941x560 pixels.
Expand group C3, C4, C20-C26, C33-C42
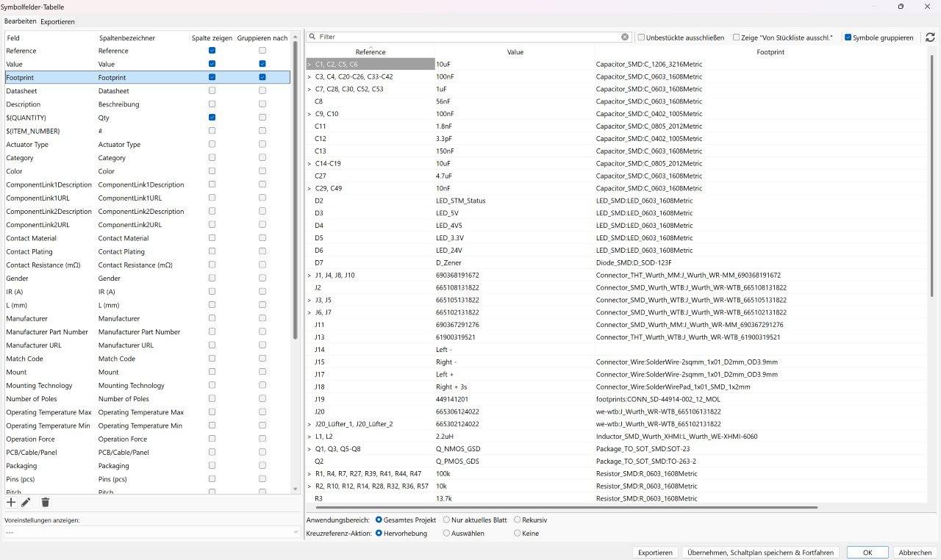pyautogui.click(x=309, y=76)
